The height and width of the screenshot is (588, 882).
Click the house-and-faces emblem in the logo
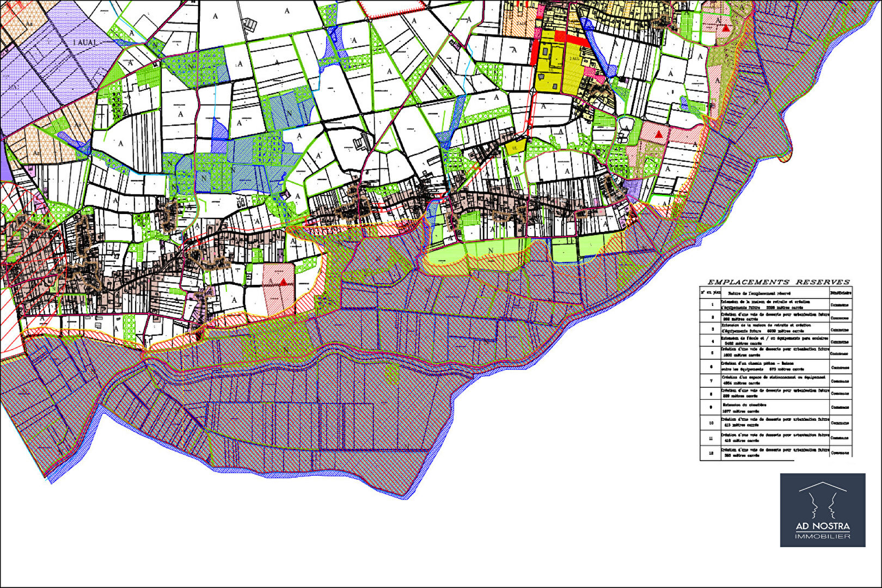pos(822,500)
